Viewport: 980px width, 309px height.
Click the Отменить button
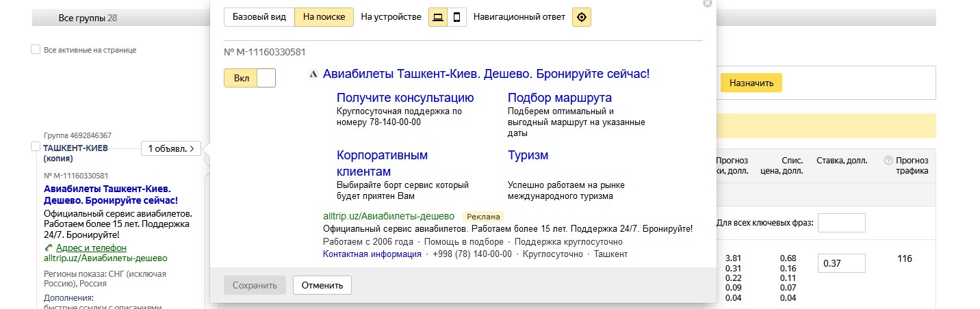(x=322, y=285)
